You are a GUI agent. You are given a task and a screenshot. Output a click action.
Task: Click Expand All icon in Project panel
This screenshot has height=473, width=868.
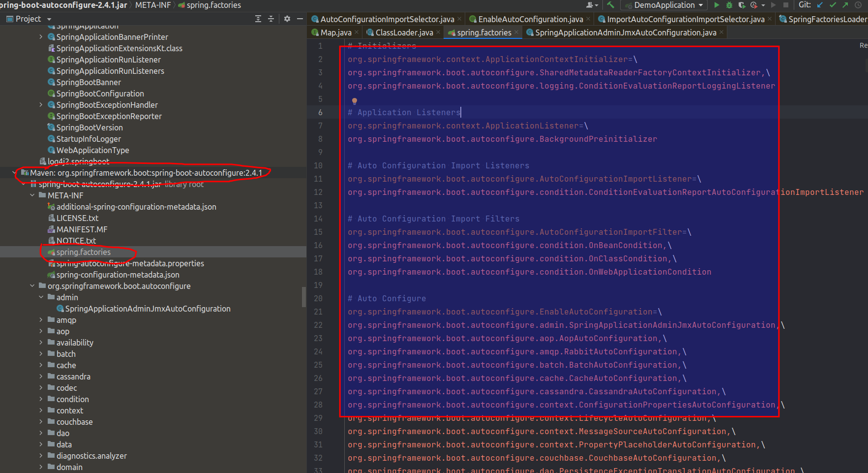[x=258, y=19]
